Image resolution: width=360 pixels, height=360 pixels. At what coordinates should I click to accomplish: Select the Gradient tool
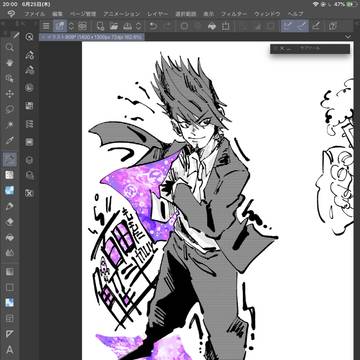10,272
